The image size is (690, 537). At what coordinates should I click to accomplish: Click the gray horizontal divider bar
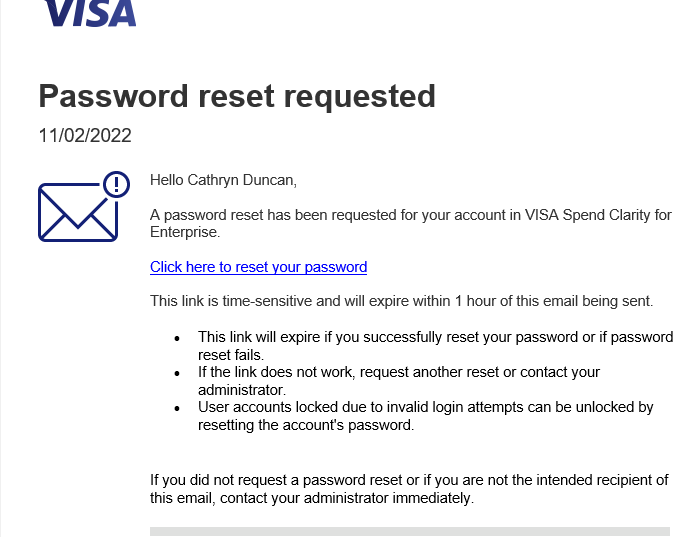tap(410, 531)
